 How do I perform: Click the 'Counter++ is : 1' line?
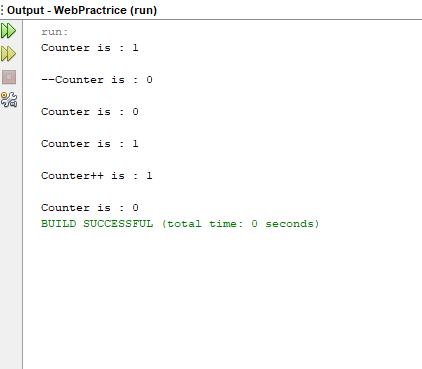pyautogui.click(x=97, y=176)
